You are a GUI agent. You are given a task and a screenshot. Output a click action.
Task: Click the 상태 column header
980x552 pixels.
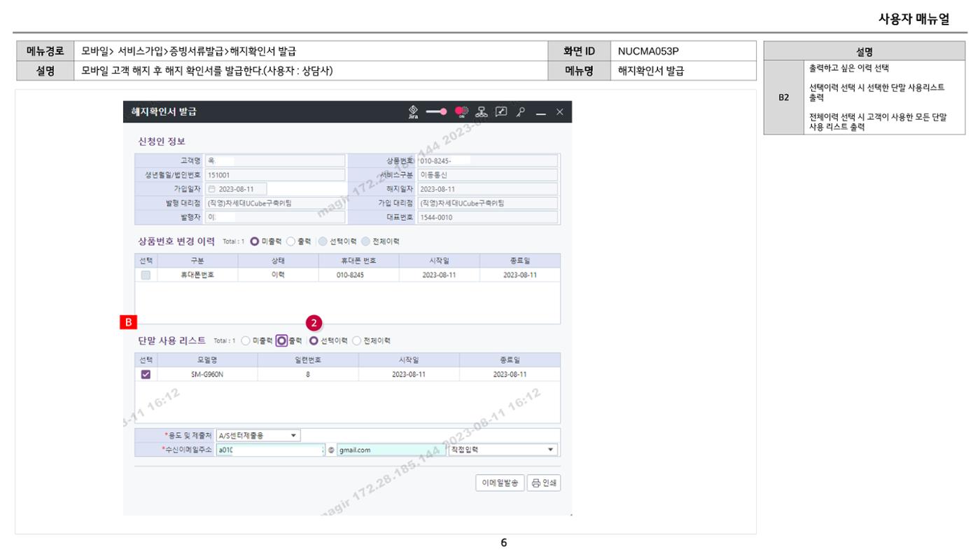[x=278, y=261]
